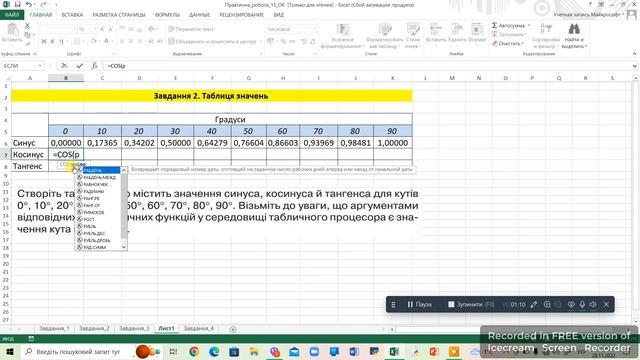The image size is (640, 360).
Task: Click the Format cells icon
Action: pyautogui.click(x=477, y=29)
